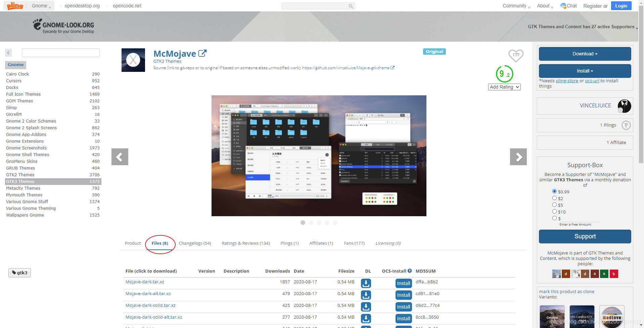Click the red 'b' supporter avatar
The height and width of the screenshot is (328, 644).
click(614, 274)
